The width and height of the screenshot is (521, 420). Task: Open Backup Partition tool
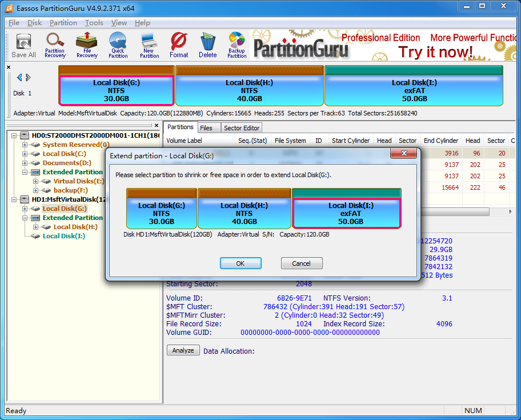(237, 46)
